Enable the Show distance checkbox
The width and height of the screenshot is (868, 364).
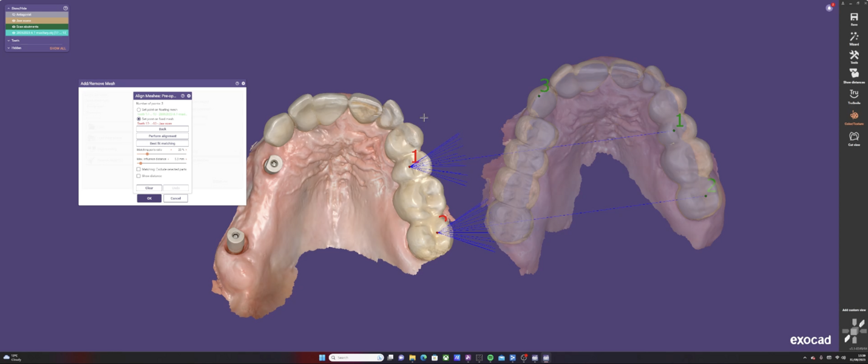[138, 175]
